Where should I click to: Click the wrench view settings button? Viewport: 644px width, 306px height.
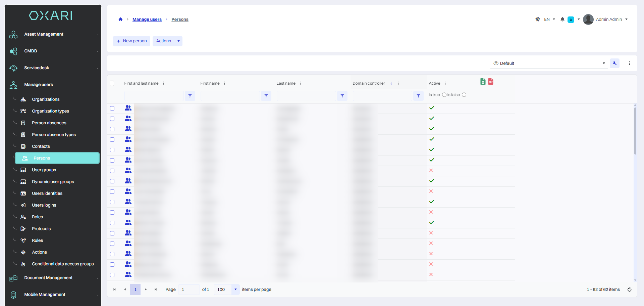[614, 63]
